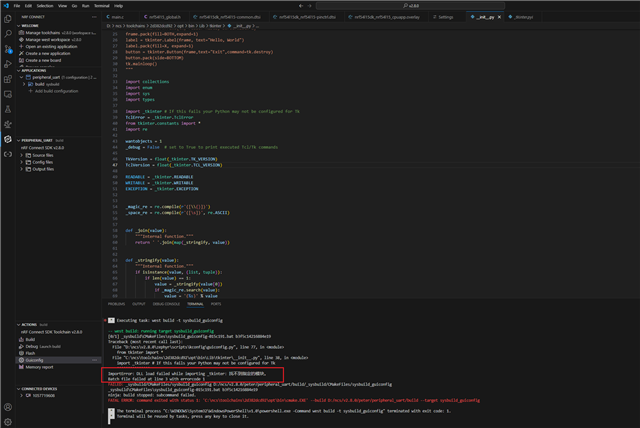
Task: Collapse the APPLICATIONS section
Action: pos(18,71)
